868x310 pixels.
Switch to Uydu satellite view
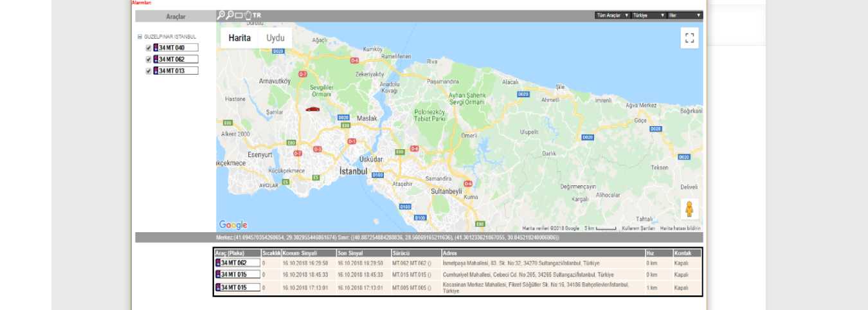[x=275, y=38]
